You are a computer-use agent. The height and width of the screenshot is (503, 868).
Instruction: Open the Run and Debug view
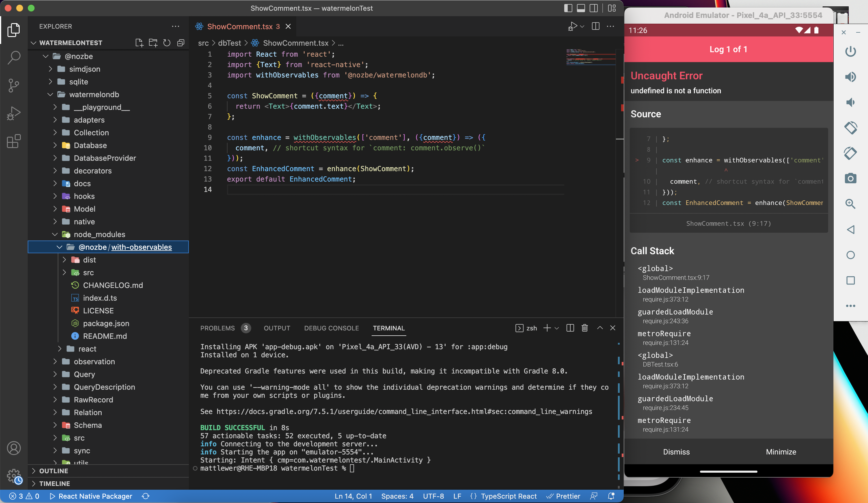(x=14, y=113)
